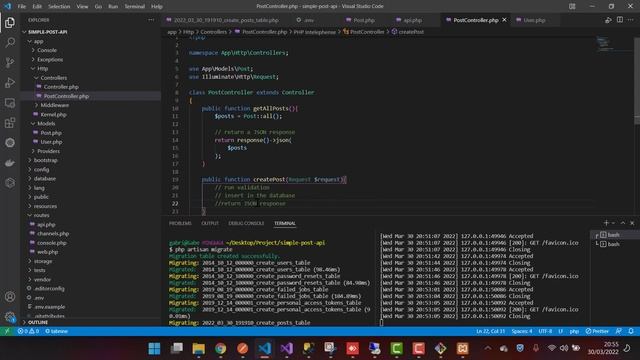Click the Explorer panel more actions ellipsis

(151, 20)
